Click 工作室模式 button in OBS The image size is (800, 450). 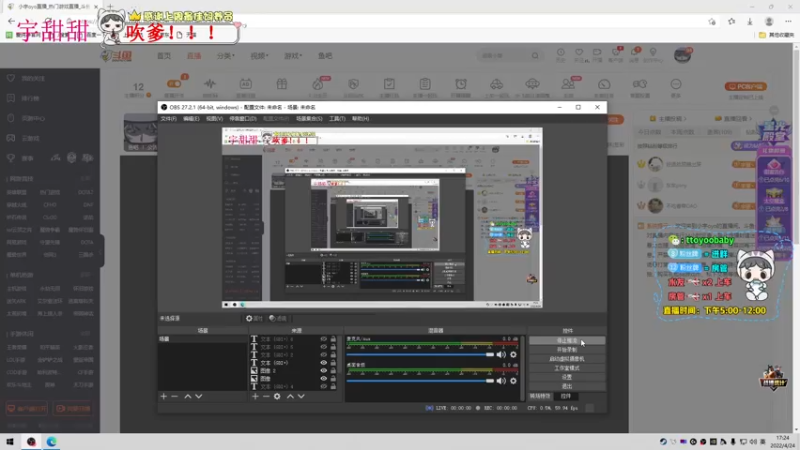[567, 368]
